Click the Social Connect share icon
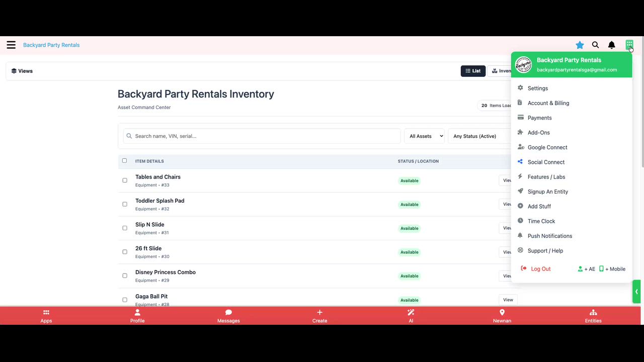The height and width of the screenshot is (362, 644). pos(520,162)
